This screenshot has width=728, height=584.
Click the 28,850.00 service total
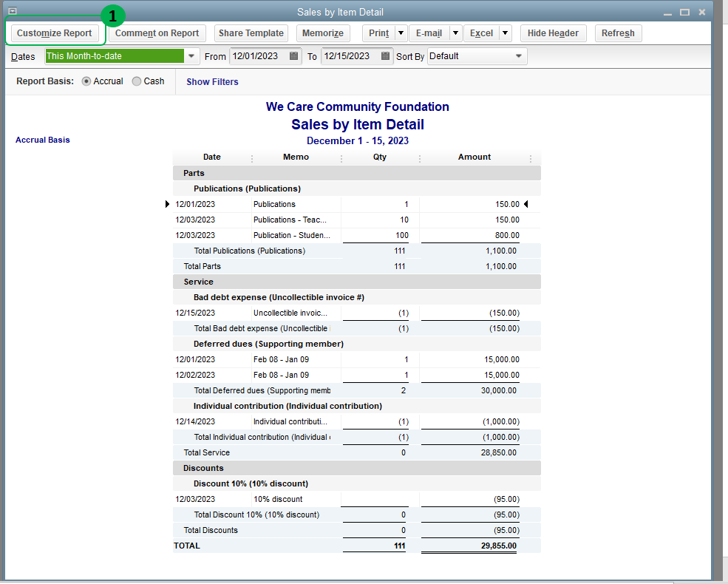499,452
